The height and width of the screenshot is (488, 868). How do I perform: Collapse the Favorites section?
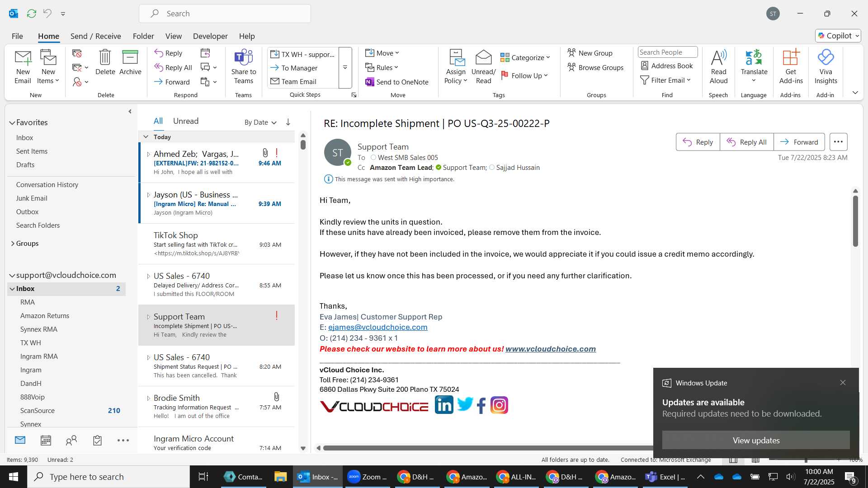[x=12, y=122]
